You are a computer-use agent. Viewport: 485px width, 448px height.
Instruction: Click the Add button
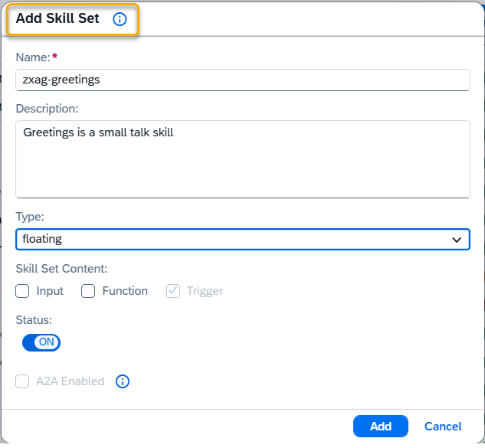(x=381, y=427)
